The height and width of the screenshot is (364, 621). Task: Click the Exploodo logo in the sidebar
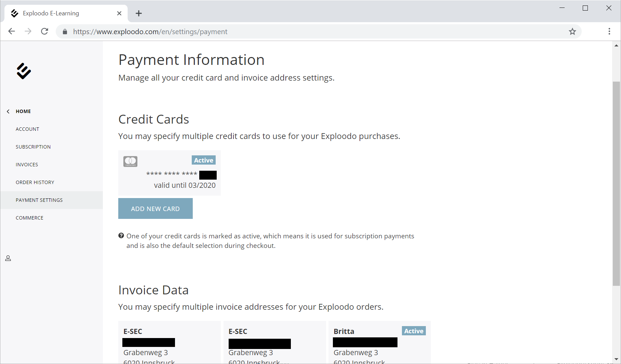click(x=24, y=71)
